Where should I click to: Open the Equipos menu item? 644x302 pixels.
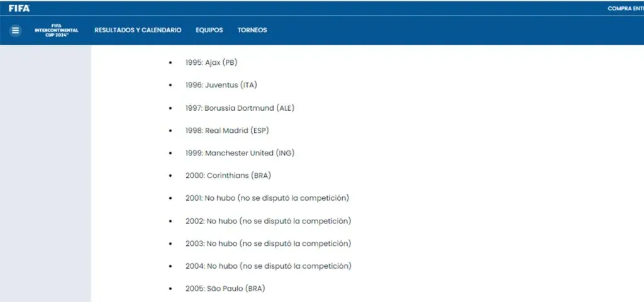pyautogui.click(x=209, y=30)
